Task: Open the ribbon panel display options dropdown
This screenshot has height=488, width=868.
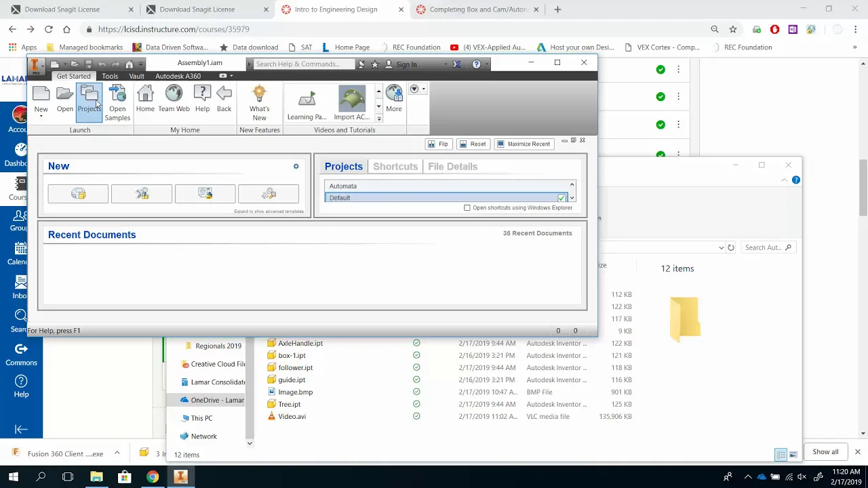Action: tap(418, 89)
